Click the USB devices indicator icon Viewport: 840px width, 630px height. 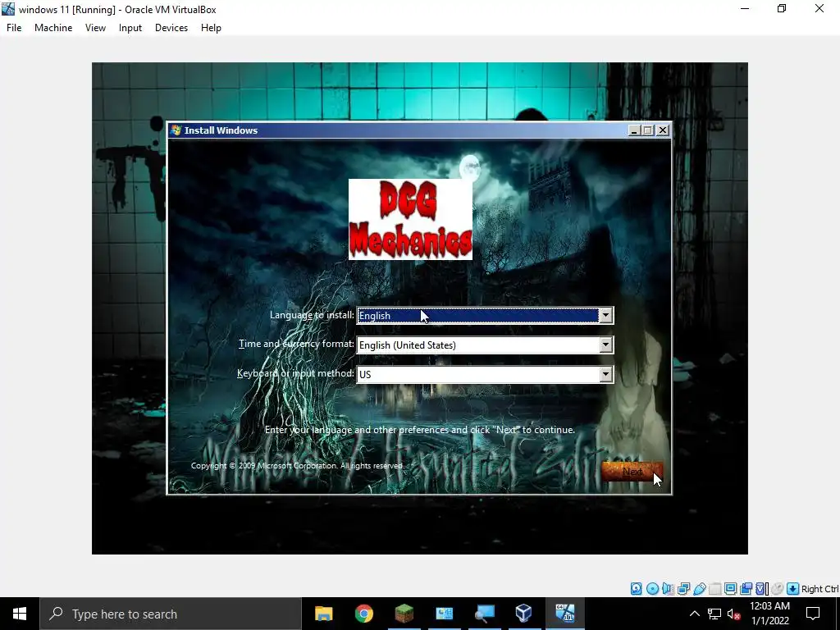pyautogui.click(x=699, y=589)
